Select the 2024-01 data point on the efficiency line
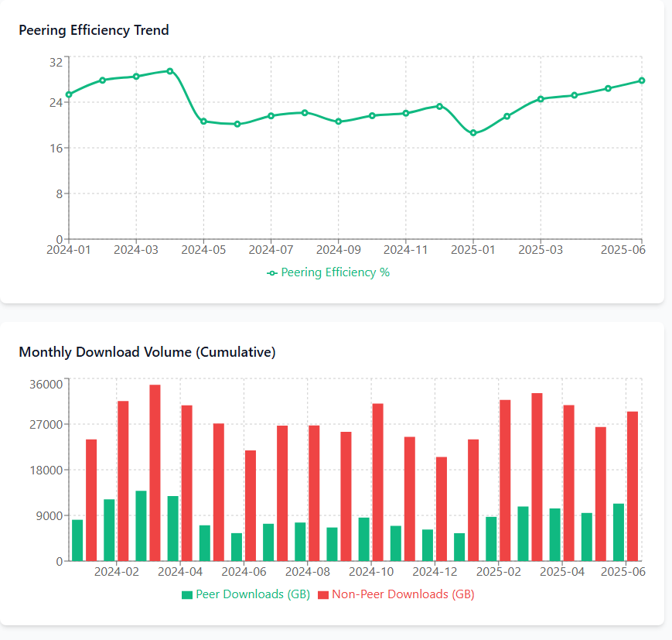The width and height of the screenshot is (672, 640). pos(69,94)
